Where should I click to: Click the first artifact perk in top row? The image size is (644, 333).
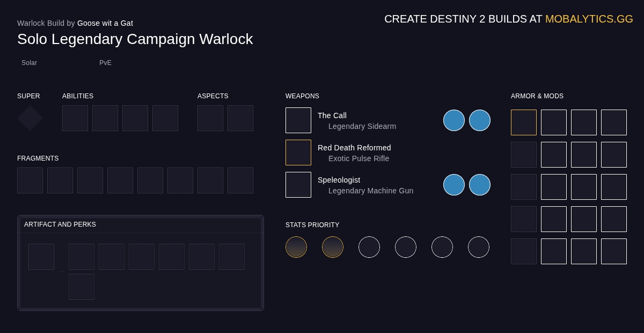coord(82,257)
